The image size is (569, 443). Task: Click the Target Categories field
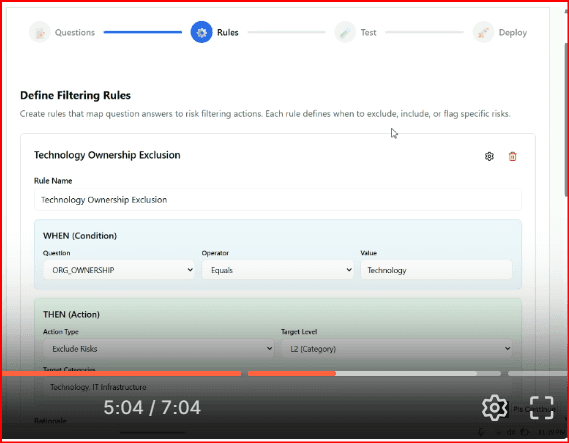(278, 387)
